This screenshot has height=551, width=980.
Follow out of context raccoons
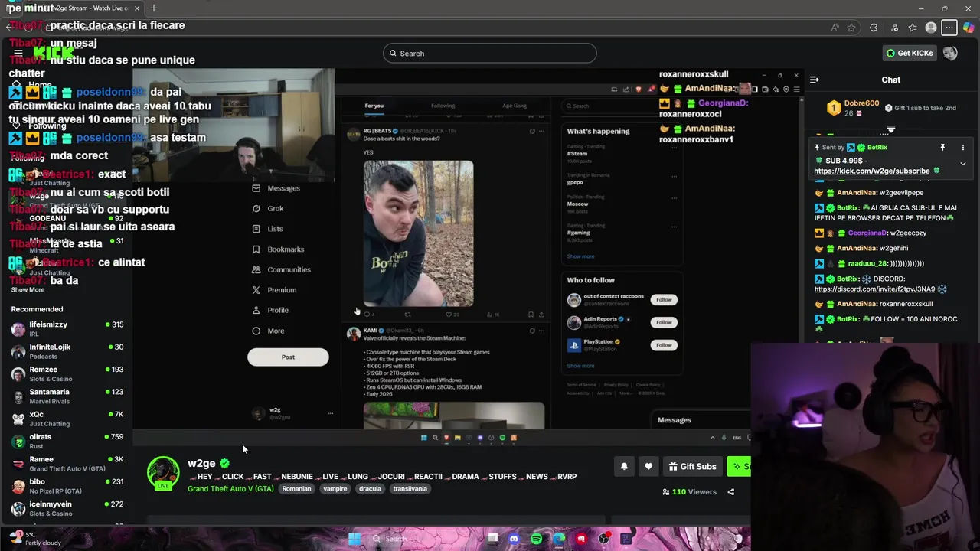tap(664, 299)
